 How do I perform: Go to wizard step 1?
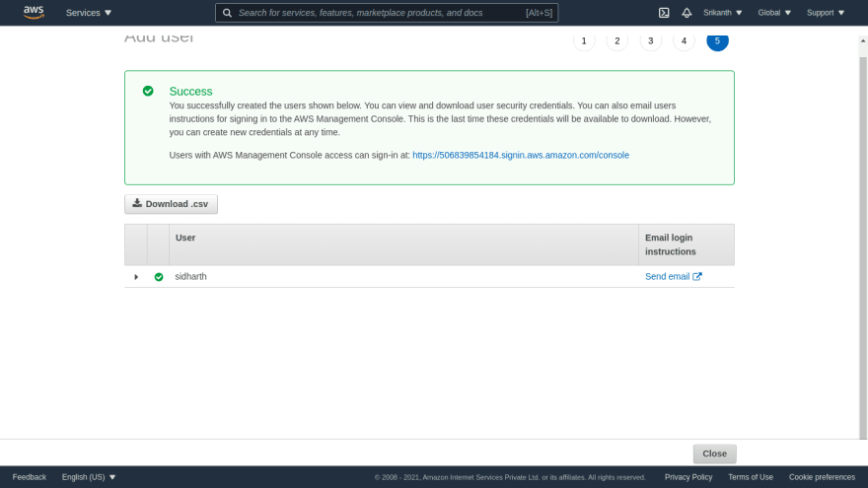pos(584,40)
